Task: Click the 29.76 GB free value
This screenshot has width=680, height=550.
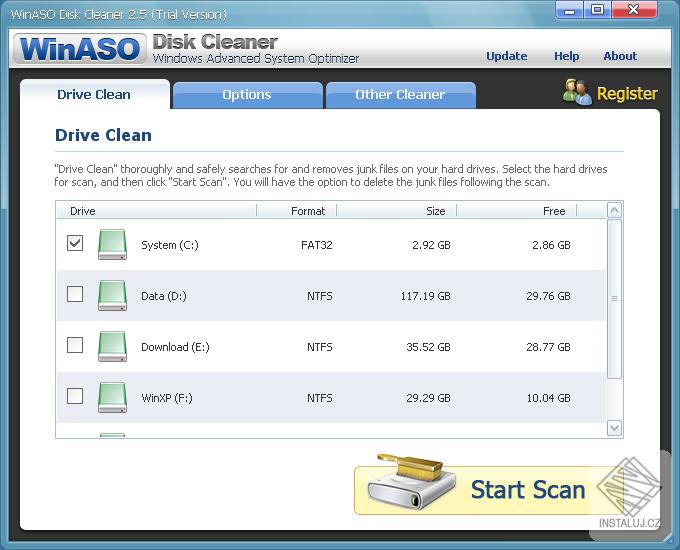Action: [548, 296]
